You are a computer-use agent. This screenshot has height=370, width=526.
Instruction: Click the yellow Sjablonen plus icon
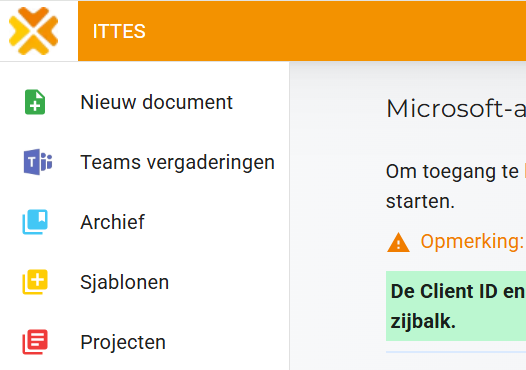point(35,282)
